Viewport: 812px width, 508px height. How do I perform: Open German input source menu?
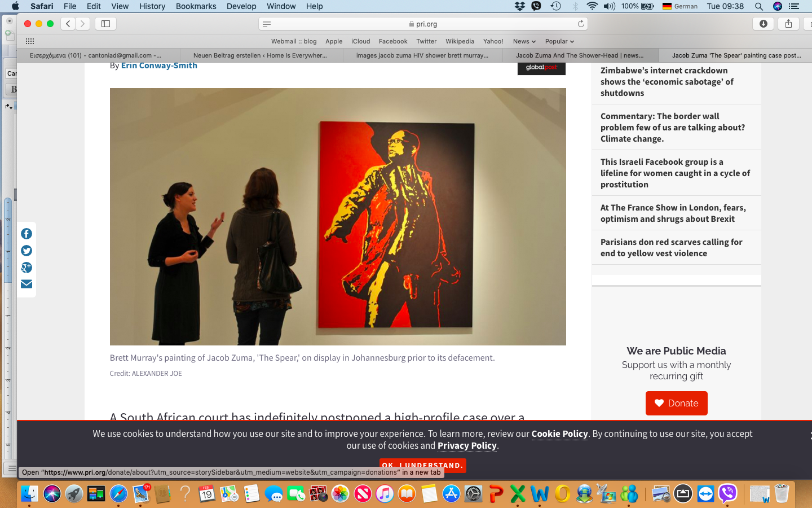point(680,6)
